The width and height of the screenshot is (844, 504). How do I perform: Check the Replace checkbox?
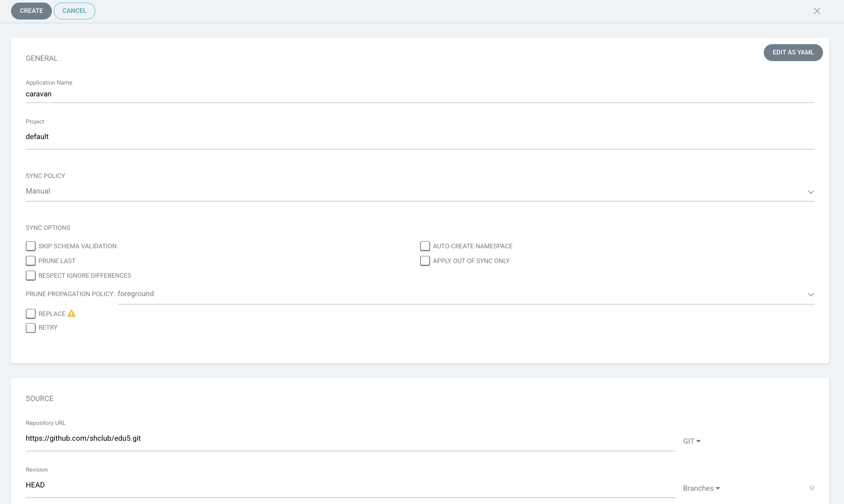coord(31,314)
